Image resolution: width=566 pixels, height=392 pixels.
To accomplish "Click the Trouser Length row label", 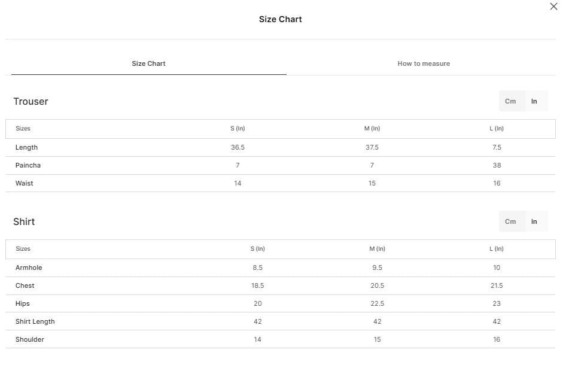I will [26, 147].
